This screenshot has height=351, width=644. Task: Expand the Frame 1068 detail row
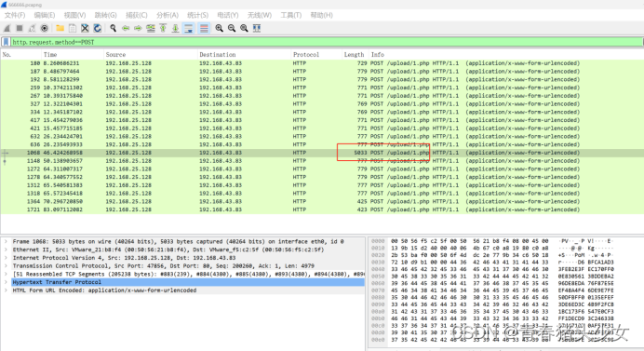click(6, 242)
